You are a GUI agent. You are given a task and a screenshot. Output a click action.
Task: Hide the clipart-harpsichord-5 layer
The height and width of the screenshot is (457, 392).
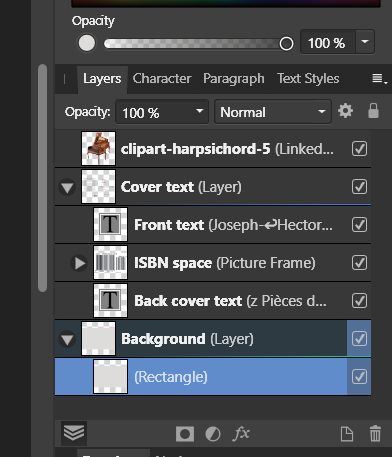(359, 149)
